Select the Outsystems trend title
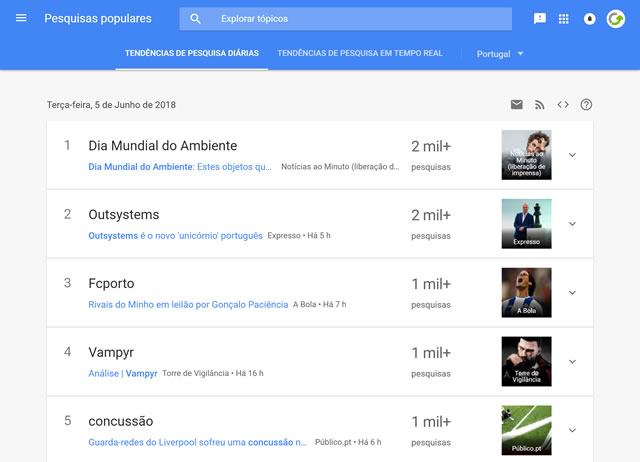This screenshot has height=462, width=640. 124,215
